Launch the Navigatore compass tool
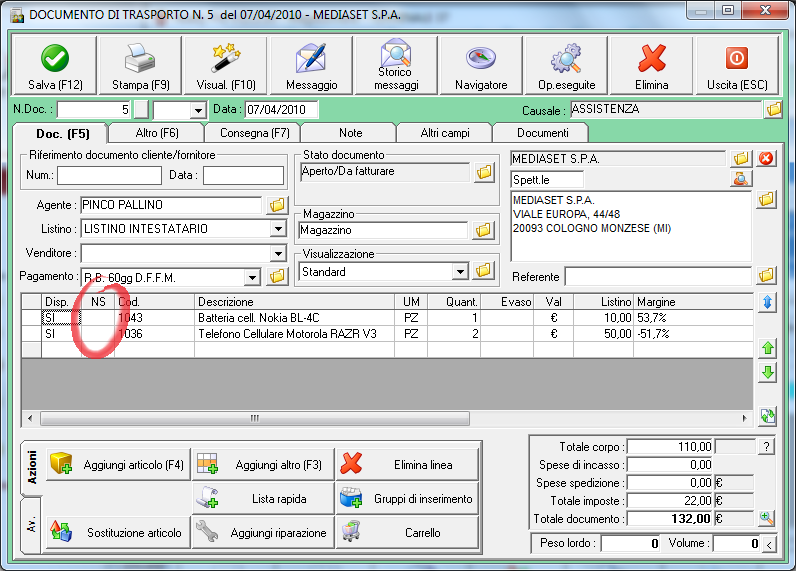796x571 pixels. coord(481,66)
